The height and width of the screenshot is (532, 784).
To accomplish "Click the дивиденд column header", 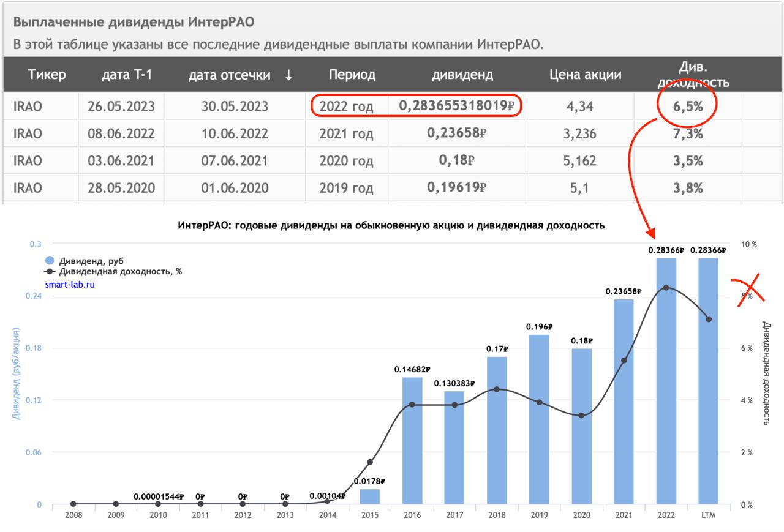I will click(462, 75).
